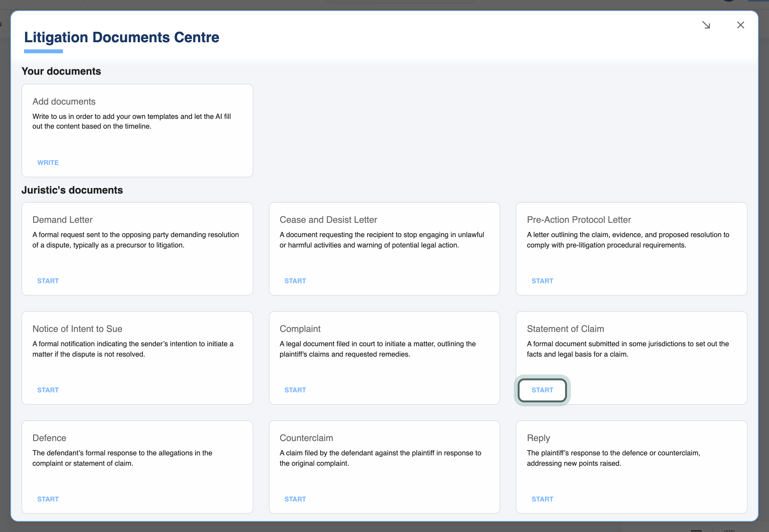Click the Counterclaim card title
The width and height of the screenshot is (769, 532).
306,438
